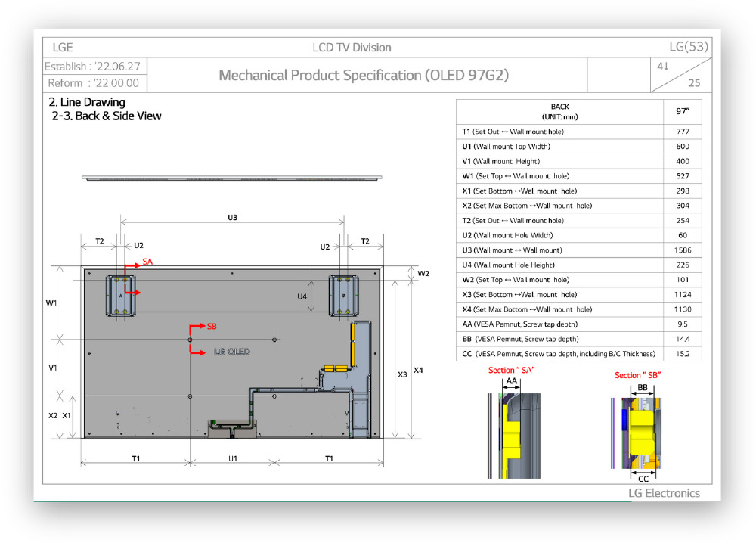Click the value "9.5" in the table

pos(682,324)
